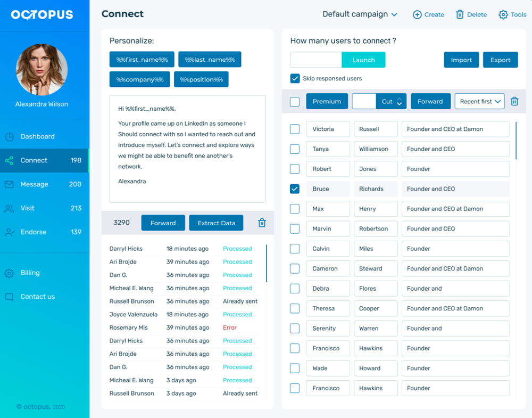Click the user list scrollbar
This screenshot has height=418, width=532.
click(x=516, y=141)
